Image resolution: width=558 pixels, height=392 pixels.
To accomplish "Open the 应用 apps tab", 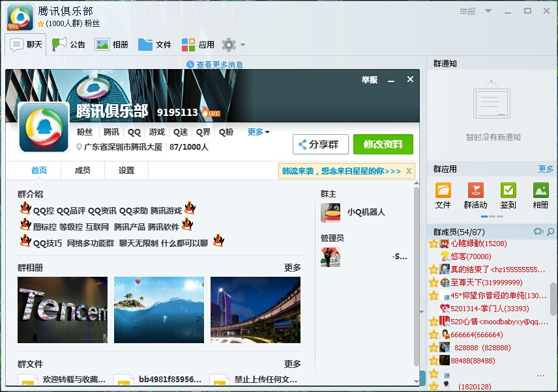I will [198, 45].
